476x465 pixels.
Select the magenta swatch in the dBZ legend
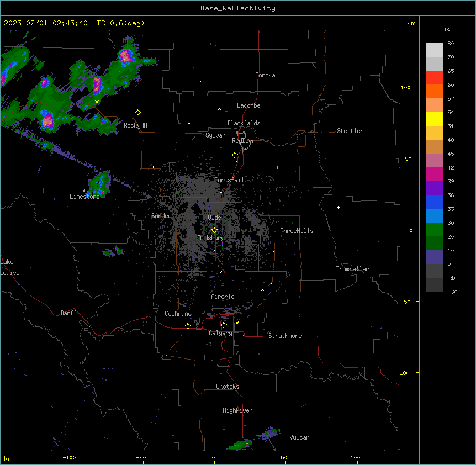coord(434,174)
